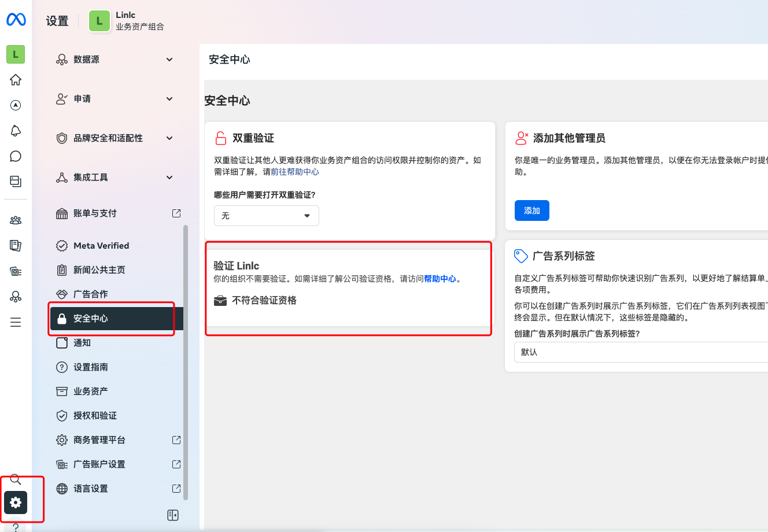
Task: Expand the 集成工具 section chevron
Action: (x=169, y=178)
